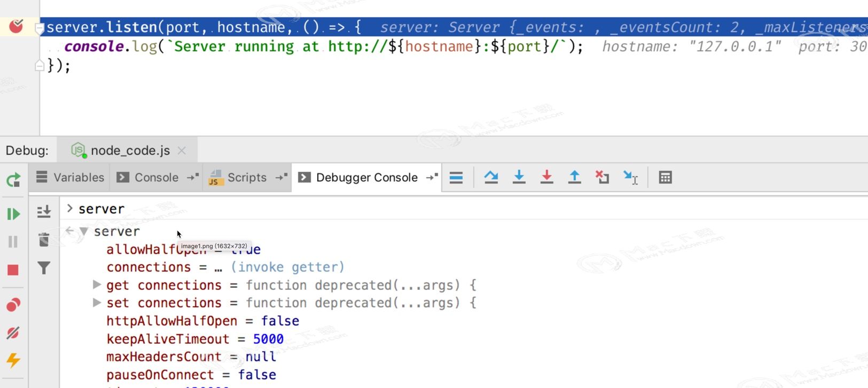Click the highlighted server.listen code line
This screenshot has height=388, width=868.
(453, 27)
